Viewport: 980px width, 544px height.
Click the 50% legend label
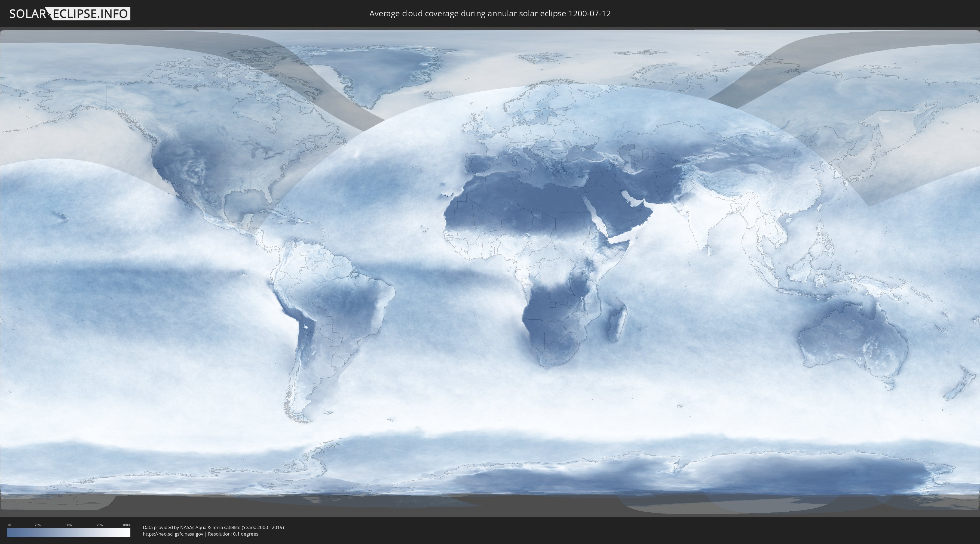coord(69,525)
